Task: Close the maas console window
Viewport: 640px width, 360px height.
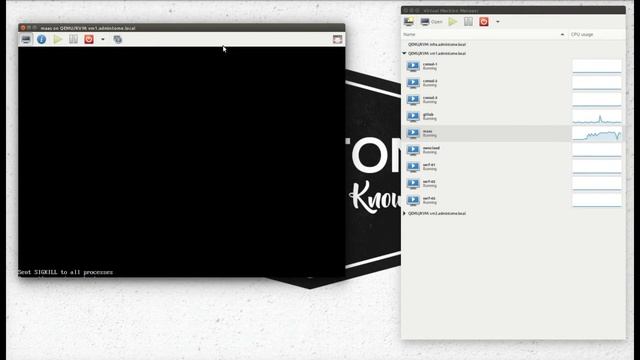Action: coord(23,28)
